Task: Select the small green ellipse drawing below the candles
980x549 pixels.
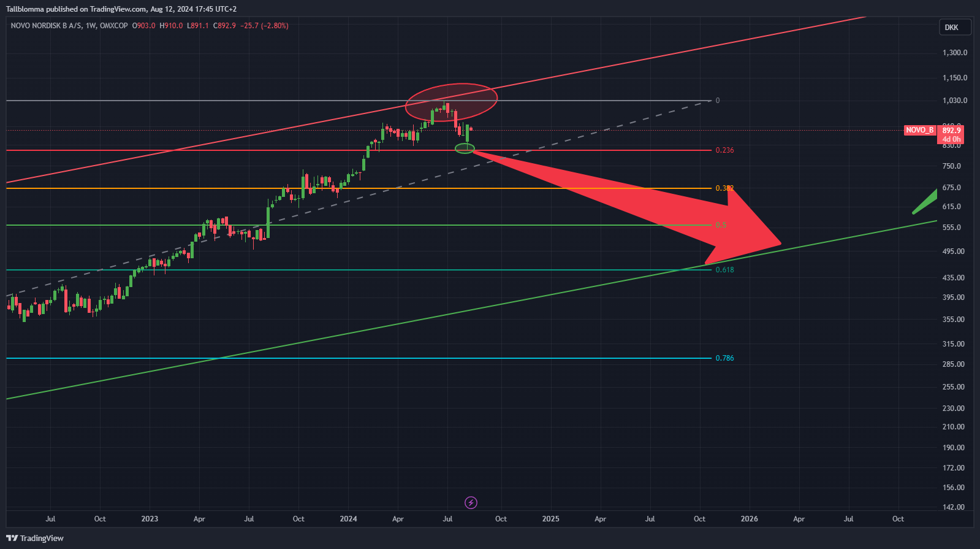Action: [465, 148]
